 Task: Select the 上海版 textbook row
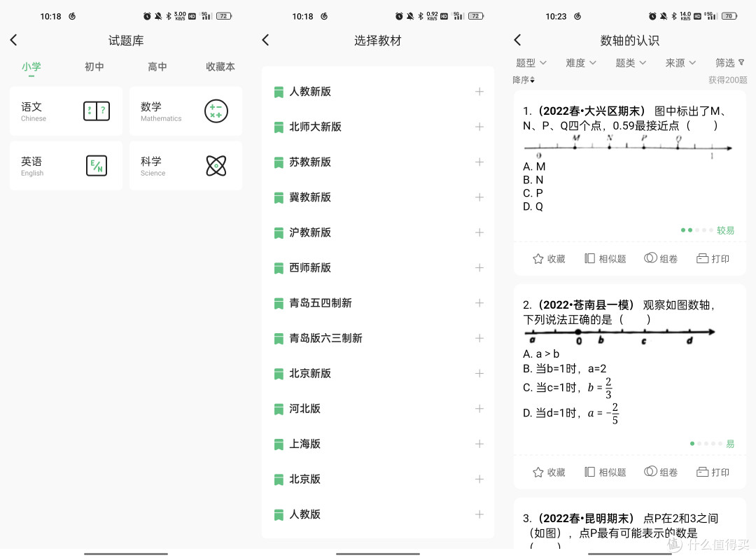(x=378, y=444)
